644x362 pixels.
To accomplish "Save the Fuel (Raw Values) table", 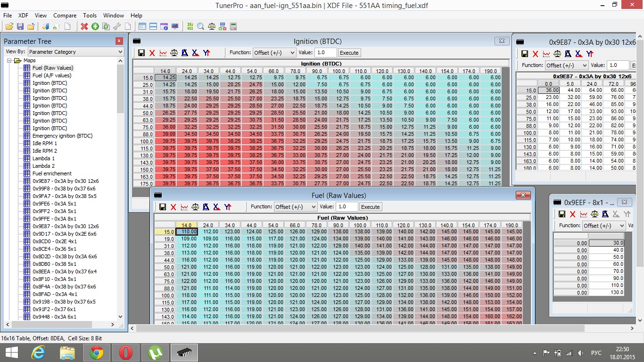I will (x=162, y=207).
